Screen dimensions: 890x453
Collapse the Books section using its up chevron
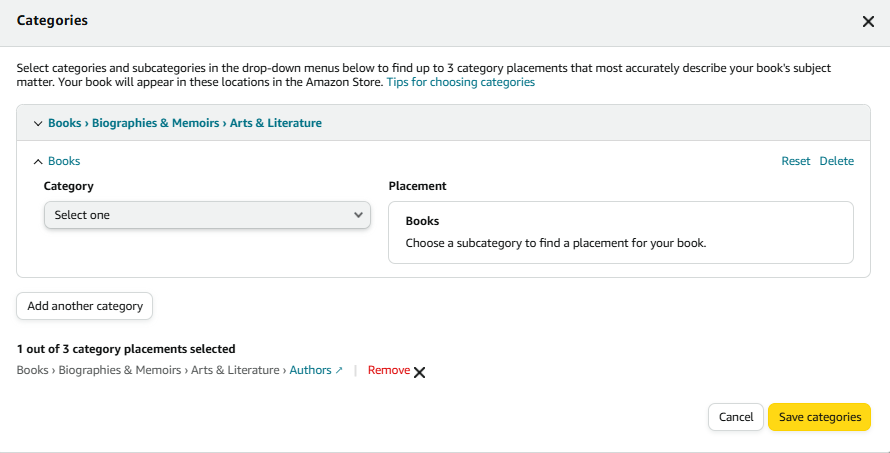pyautogui.click(x=38, y=162)
